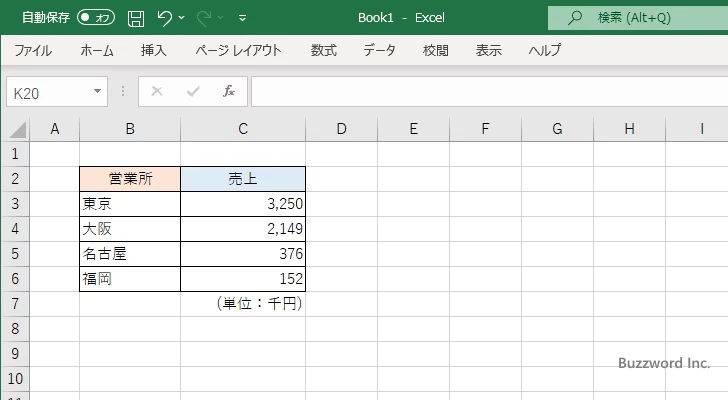This screenshot has height=400, width=728.
Task: Open the ヘルプ tab
Action: pos(545,50)
